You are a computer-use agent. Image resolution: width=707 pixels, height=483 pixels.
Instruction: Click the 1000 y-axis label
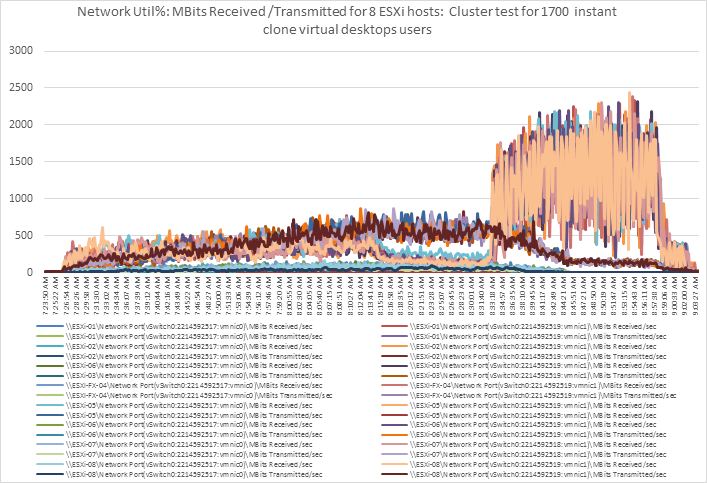[x=21, y=198]
